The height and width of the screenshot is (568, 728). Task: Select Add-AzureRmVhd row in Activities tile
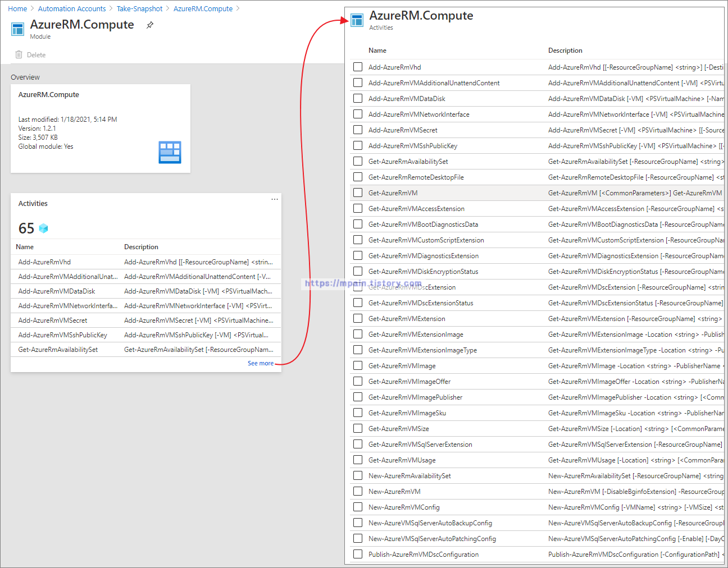[x=146, y=262]
